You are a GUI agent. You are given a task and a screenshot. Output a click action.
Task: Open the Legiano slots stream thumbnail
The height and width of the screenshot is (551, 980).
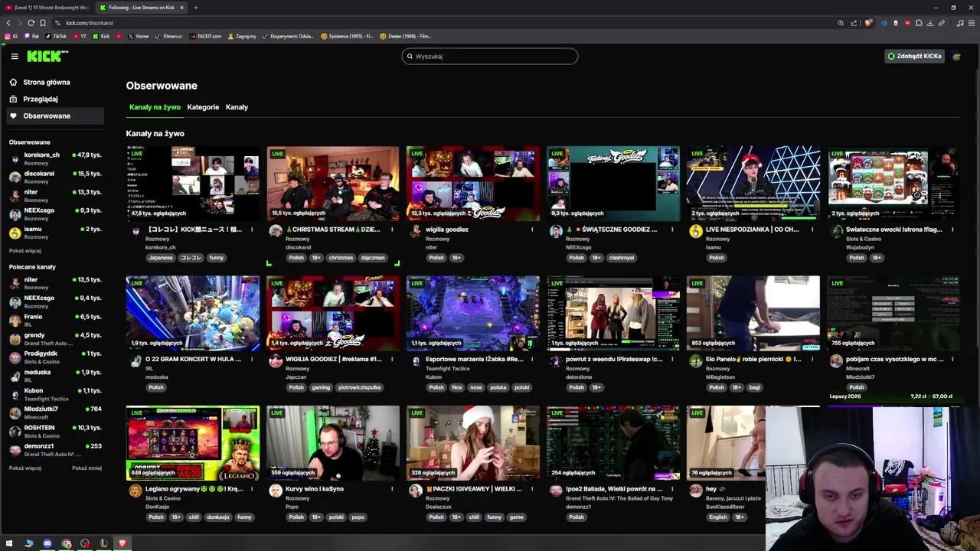193,443
